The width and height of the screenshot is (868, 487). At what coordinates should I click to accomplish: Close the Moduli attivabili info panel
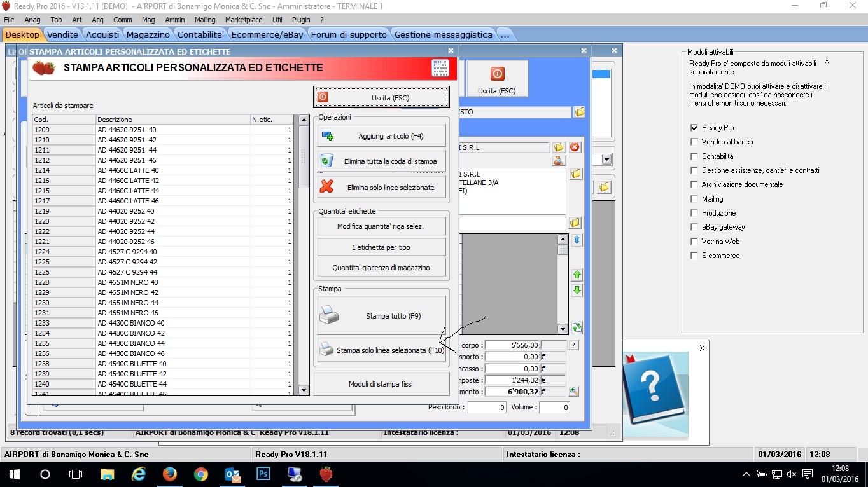click(x=827, y=62)
